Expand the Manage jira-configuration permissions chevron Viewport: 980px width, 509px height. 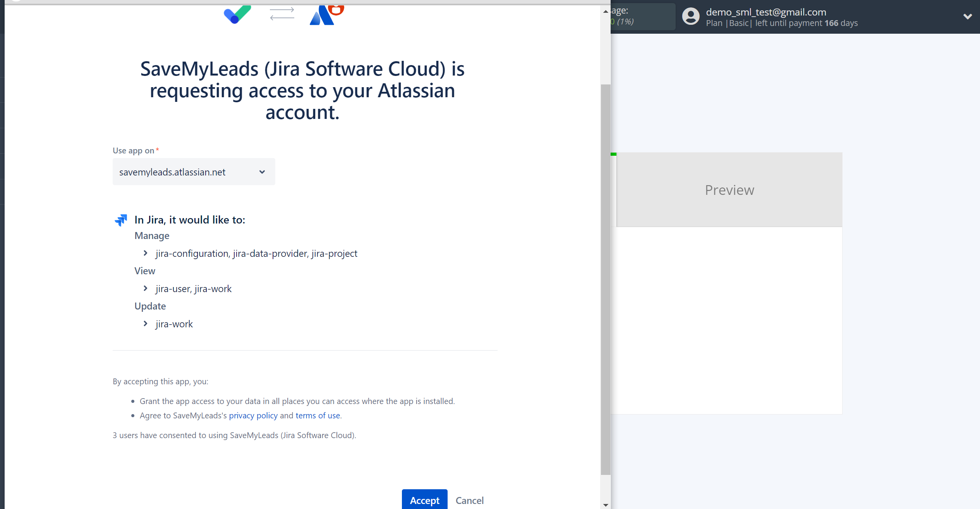[x=146, y=253]
